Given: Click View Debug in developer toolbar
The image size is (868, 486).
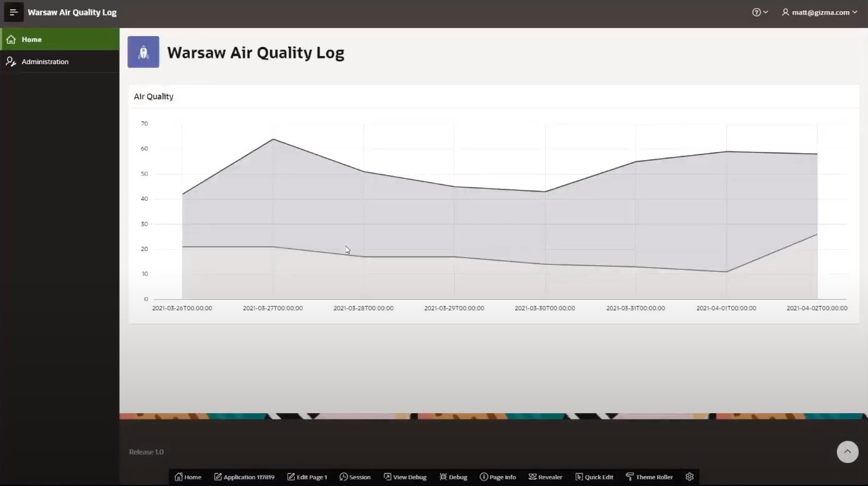Looking at the screenshot, I should (405, 477).
